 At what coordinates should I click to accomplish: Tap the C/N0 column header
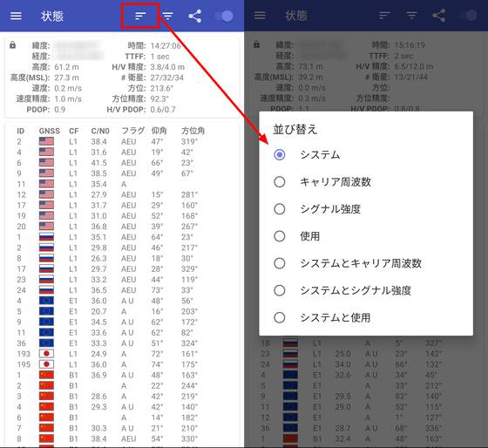[100, 131]
